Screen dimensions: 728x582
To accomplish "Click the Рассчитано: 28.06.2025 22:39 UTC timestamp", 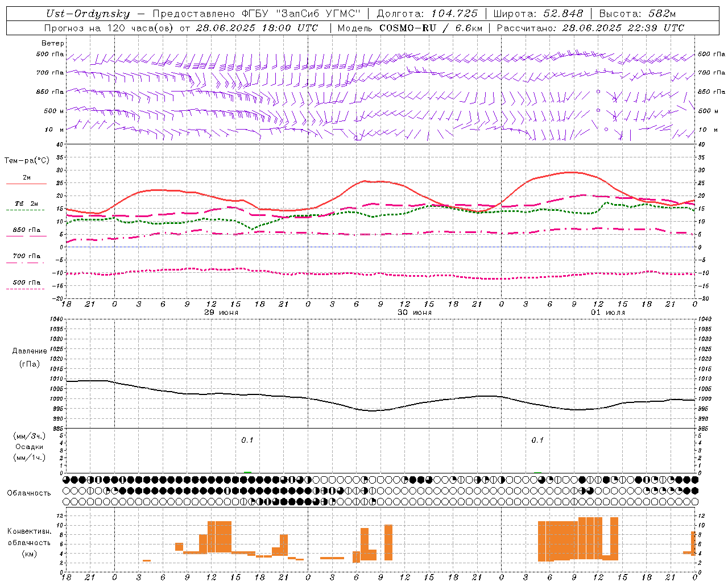I will pyautogui.click(x=590, y=28).
